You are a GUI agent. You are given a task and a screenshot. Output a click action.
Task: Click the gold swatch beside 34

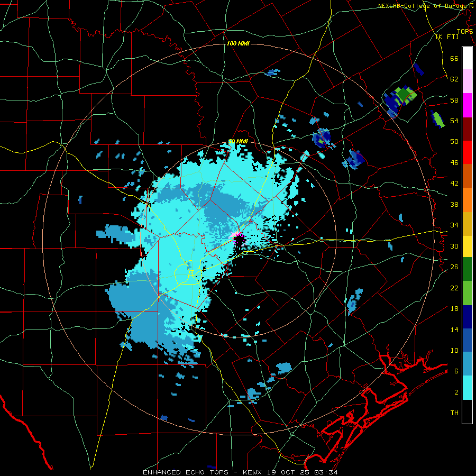(x=467, y=223)
